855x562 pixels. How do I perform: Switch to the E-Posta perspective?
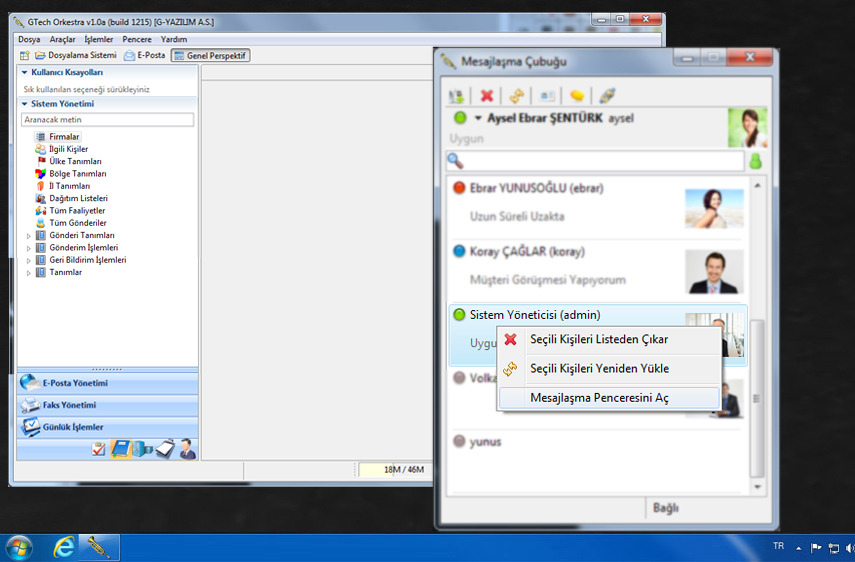tap(145, 55)
